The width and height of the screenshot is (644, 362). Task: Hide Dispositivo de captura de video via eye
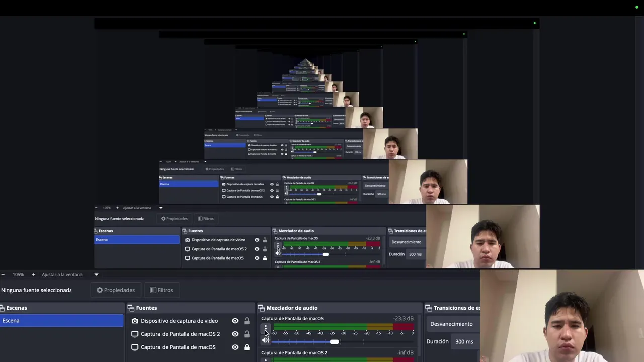point(235,321)
